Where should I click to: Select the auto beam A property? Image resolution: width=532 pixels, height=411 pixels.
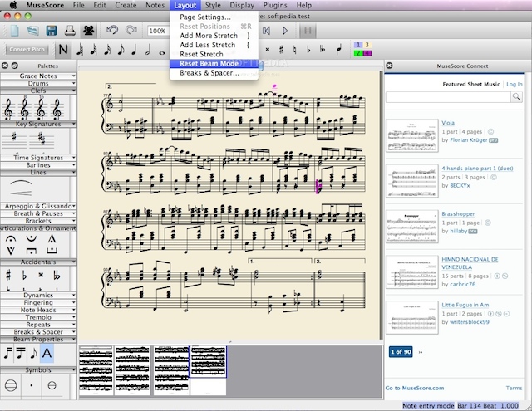pyautogui.click(x=47, y=353)
